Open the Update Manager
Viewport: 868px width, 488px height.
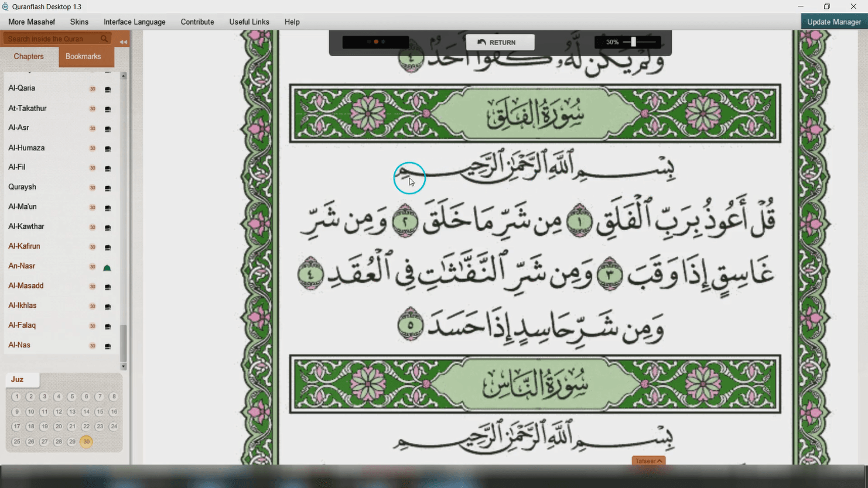834,22
